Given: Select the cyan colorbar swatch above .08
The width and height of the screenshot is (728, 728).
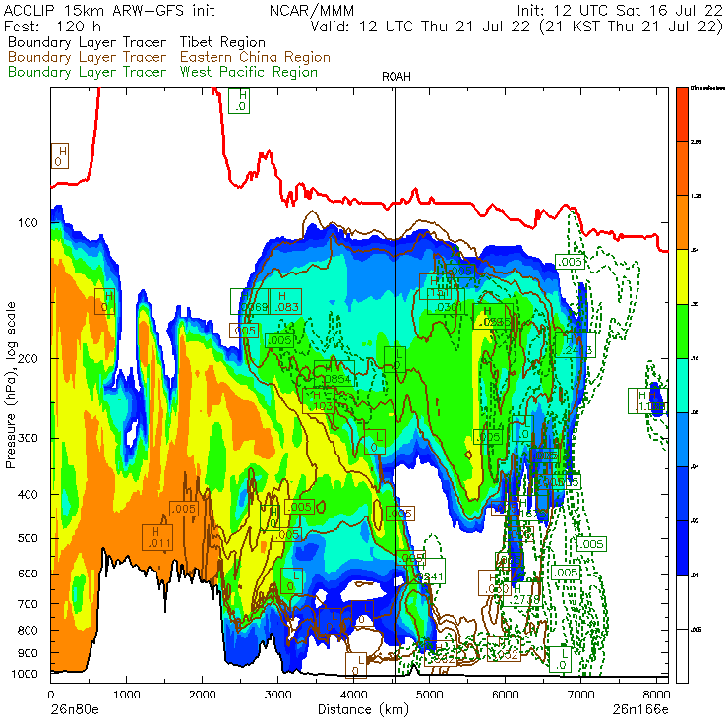Looking at the screenshot, I should click(682, 386).
